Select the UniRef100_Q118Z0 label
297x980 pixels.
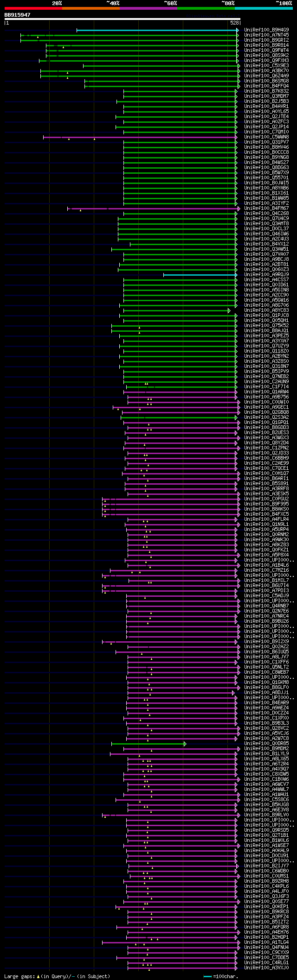[x=266, y=351]
